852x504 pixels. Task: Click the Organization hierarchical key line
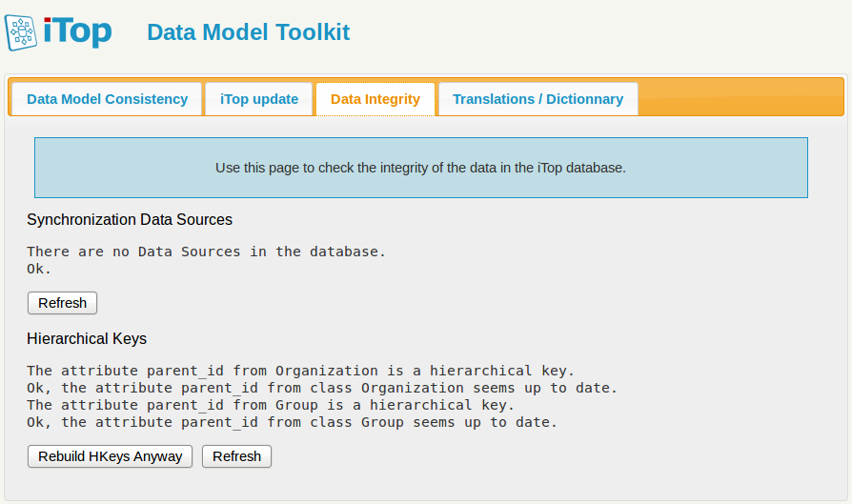click(300, 371)
